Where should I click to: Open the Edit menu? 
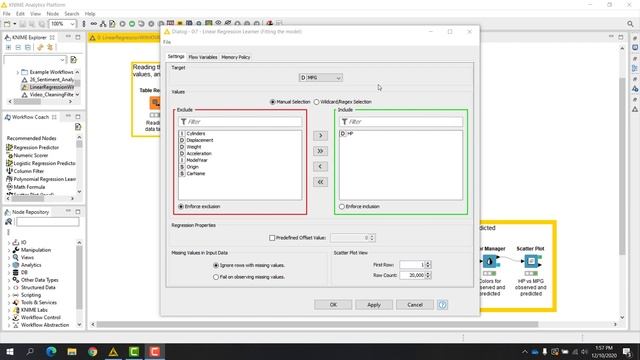tap(20, 14)
